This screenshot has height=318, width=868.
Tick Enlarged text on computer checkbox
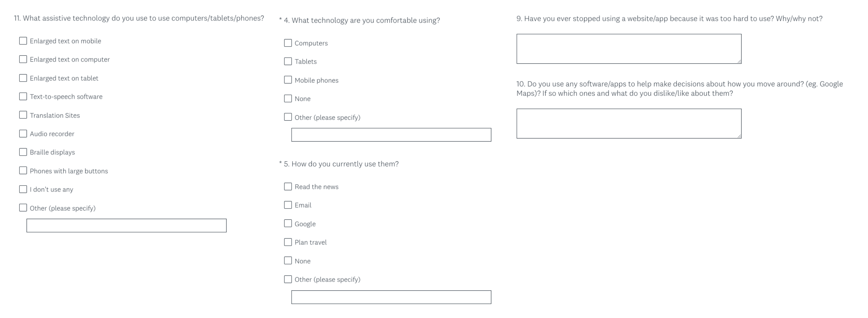tap(23, 59)
